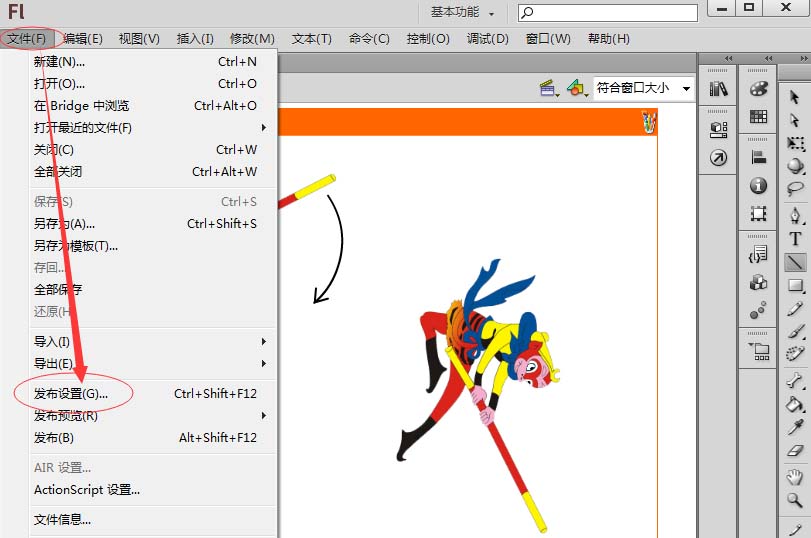Screen dimensions: 811x538
Task: Select the Pen tool
Action: click(x=795, y=215)
